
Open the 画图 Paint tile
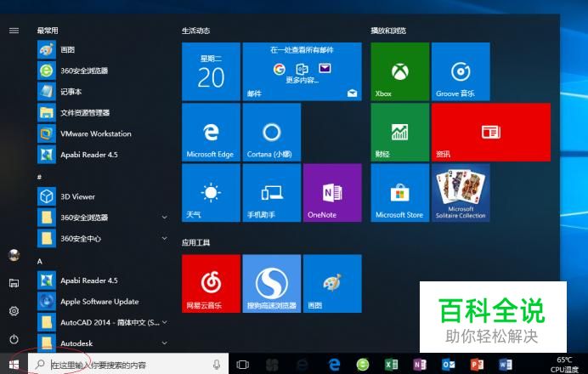332,284
